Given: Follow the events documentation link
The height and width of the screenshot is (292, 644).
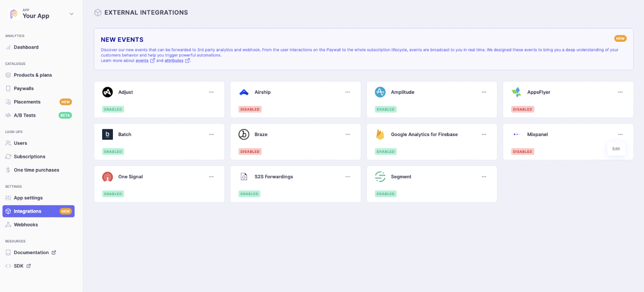Looking at the screenshot, I should tap(142, 61).
